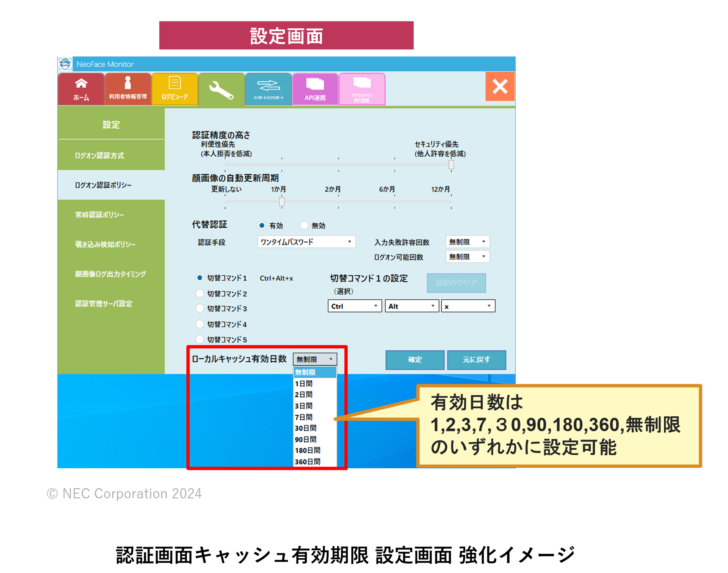The width and height of the screenshot is (728, 573).
Task: Open the 入力失敗許容回数 dropdown
Action: 467,242
